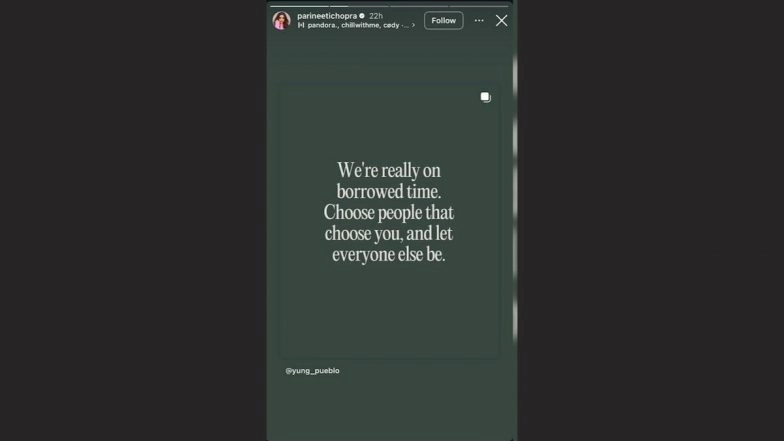This screenshot has height=441, width=784.
Task: Tap the next story preview on the right edge
Action: pos(515,200)
